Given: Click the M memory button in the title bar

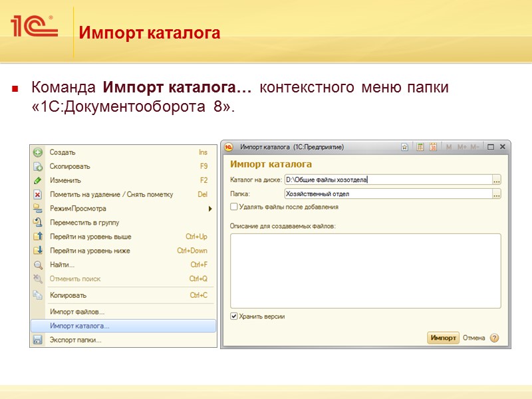Looking at the screenshot, I should click(x=449, y=147).
